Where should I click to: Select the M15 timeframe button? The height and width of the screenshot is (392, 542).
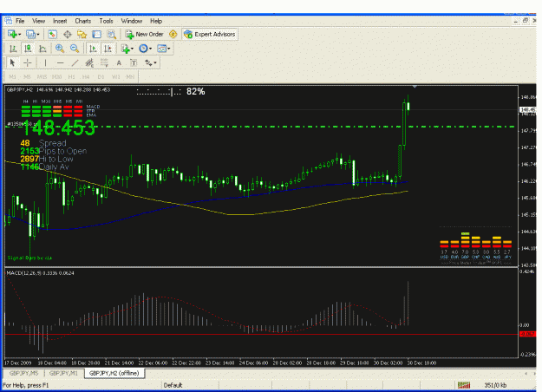[42, 76]
